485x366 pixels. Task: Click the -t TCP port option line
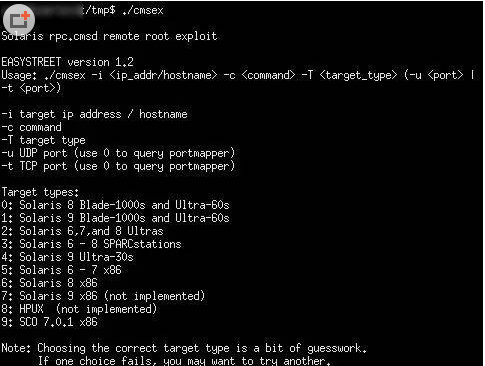pyautogui.click(x=118, y=166)
